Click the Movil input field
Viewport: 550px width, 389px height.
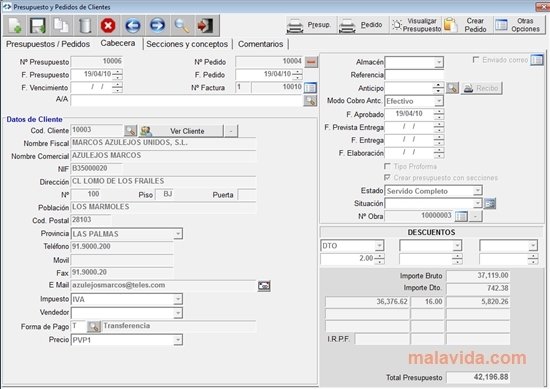(122, 260)
